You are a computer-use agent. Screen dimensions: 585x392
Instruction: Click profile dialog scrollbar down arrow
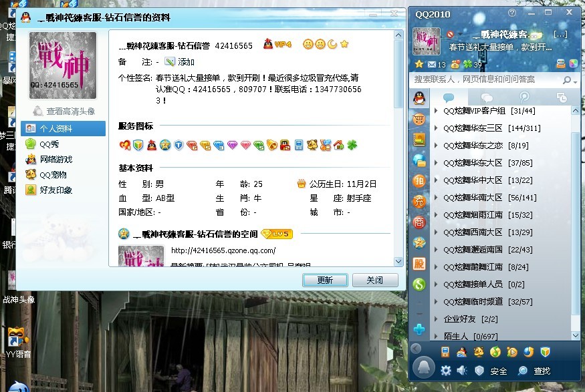[398, 261]
